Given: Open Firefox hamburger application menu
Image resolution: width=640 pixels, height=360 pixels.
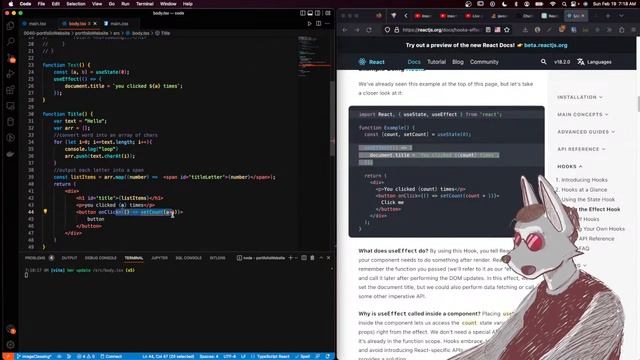Looking at the screenshot, I should 633,30.
